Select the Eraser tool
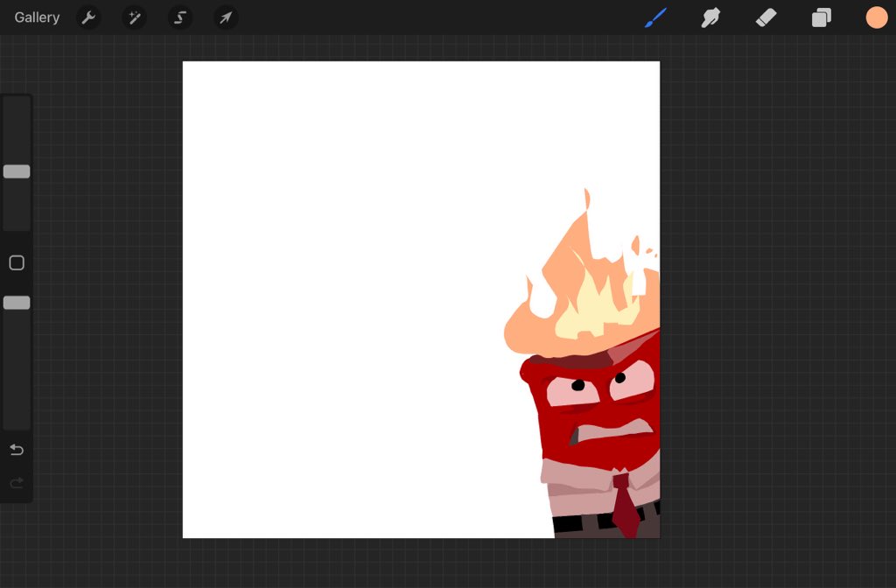This screenshot has height=588, width=896. point(766,17)
